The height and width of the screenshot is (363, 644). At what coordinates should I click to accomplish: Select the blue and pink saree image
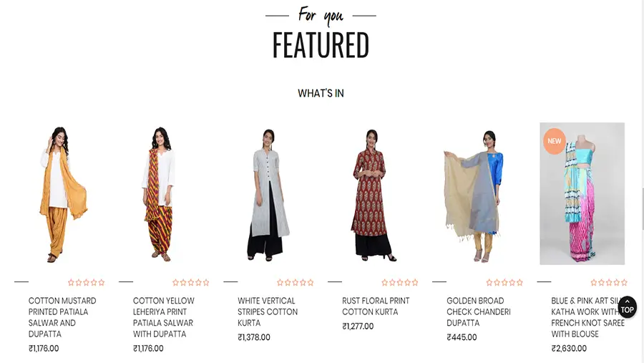pyautogui.click(x=582, y=193)
